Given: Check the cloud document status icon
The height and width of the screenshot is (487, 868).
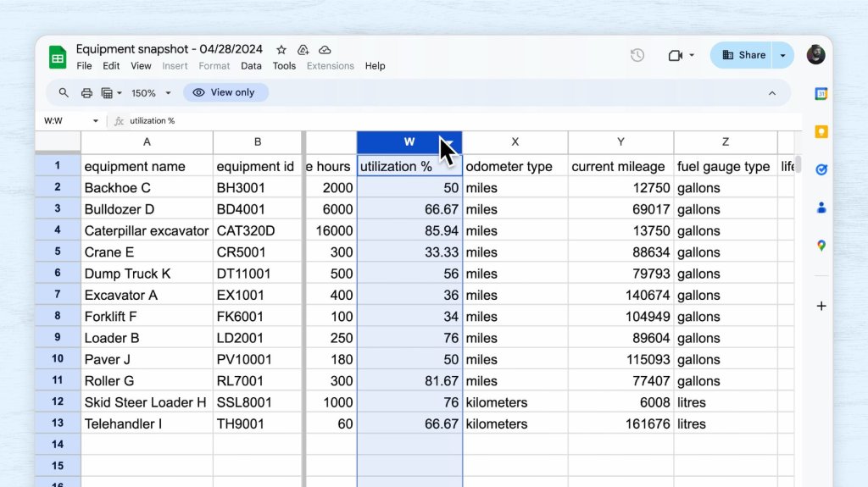Looking at the screenshot, I should pos(325,50).
